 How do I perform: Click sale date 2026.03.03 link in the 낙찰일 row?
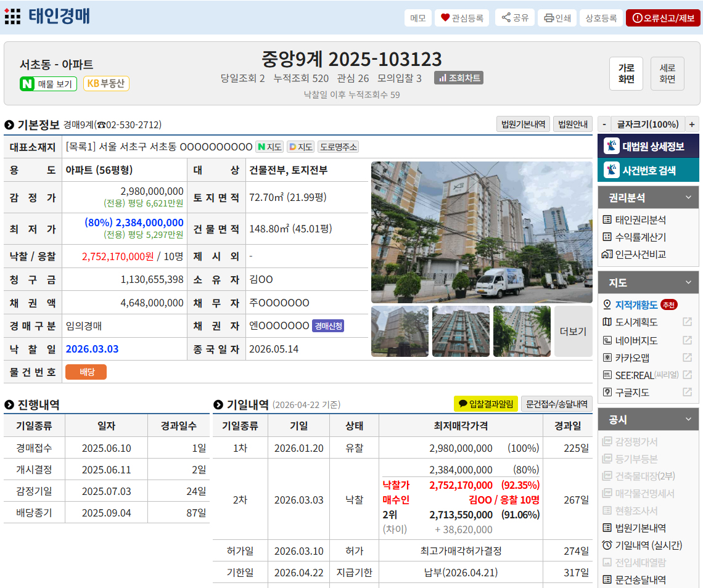(x=92, y=349)
